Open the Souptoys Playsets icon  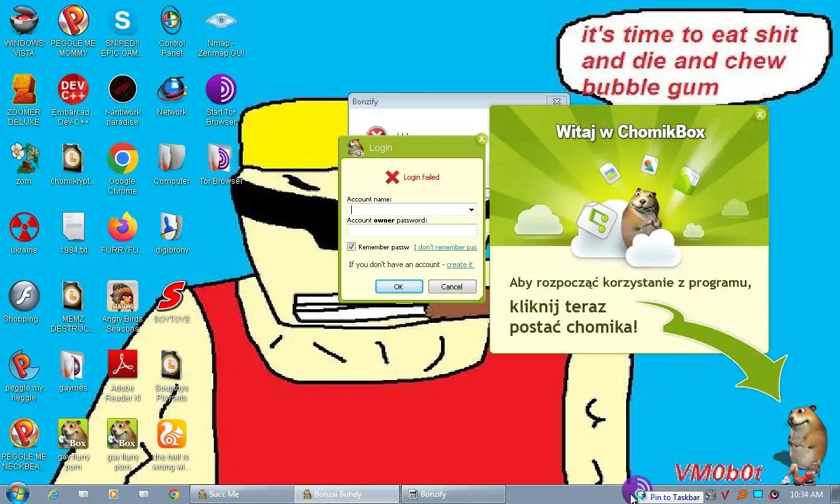[x=172, y=375]
